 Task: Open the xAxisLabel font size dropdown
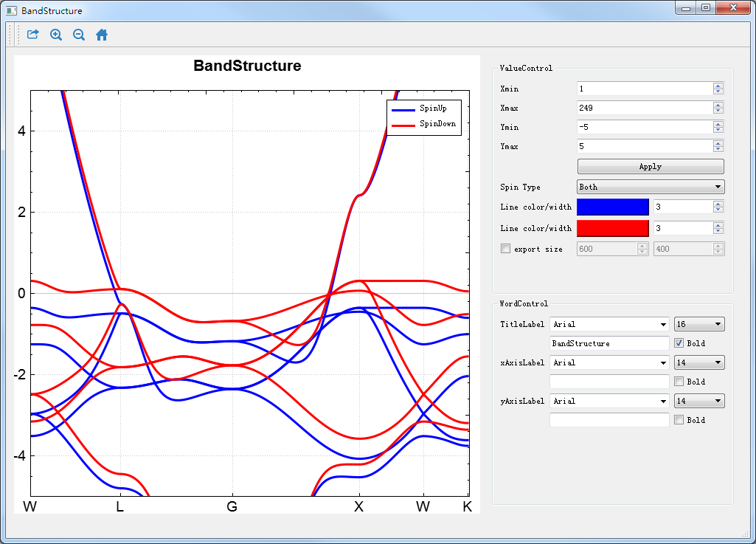pos(698,362)
